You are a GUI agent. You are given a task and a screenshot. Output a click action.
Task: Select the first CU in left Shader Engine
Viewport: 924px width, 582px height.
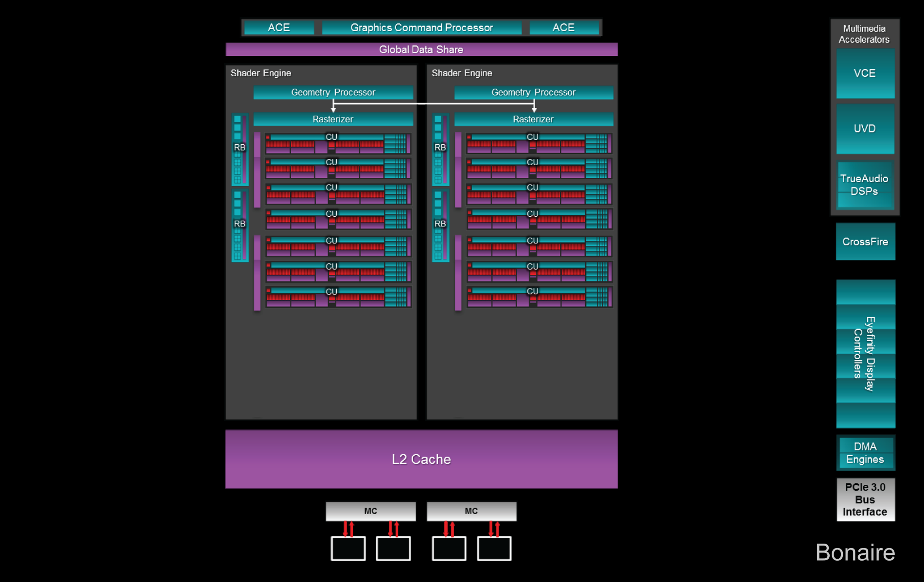338,143
